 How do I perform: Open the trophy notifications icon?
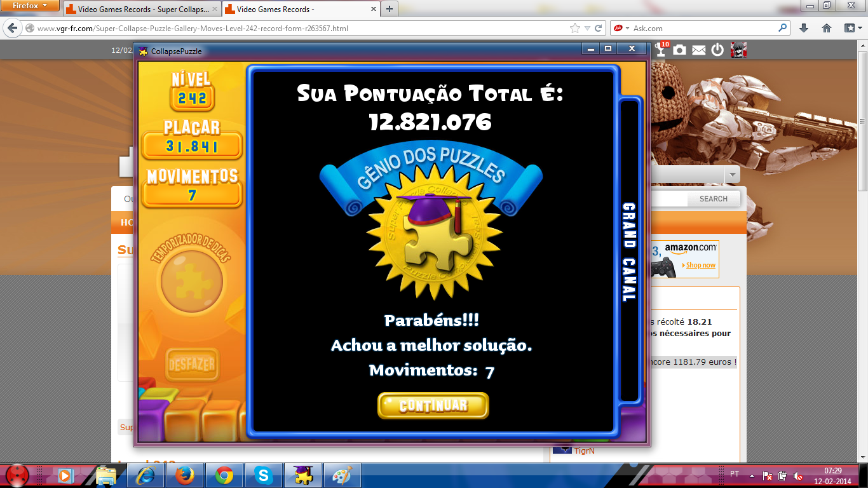(661, 50)
